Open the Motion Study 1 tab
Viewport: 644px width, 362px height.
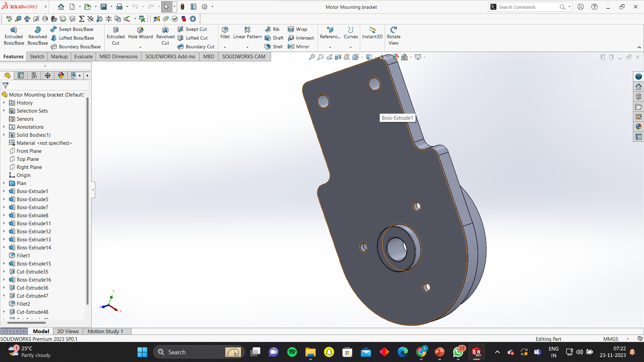point(105,331)
